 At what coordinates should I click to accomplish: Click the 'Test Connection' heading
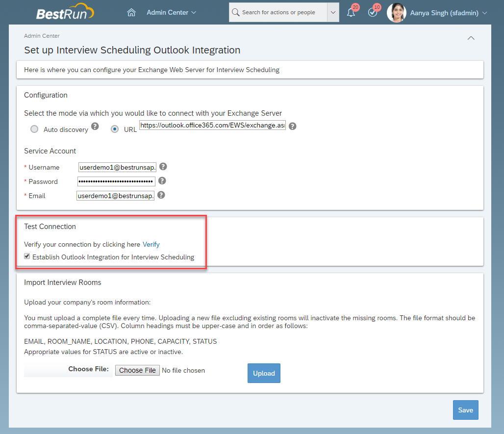click(50, 227)
